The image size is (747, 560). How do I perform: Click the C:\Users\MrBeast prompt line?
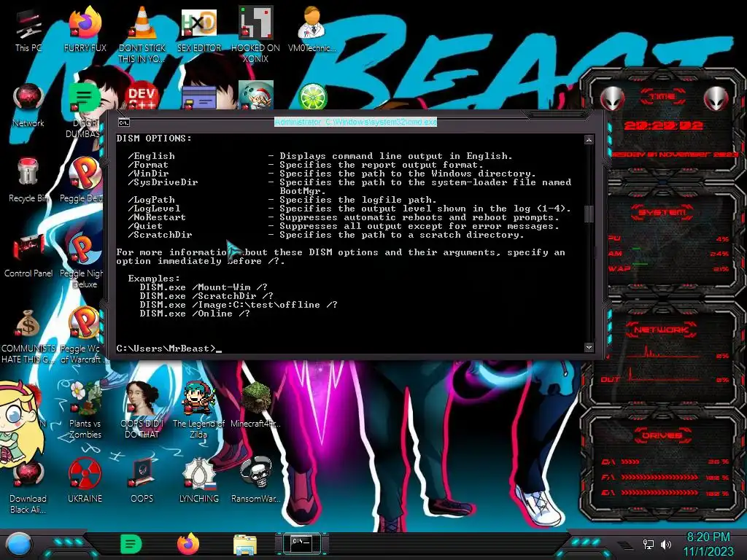169,349
